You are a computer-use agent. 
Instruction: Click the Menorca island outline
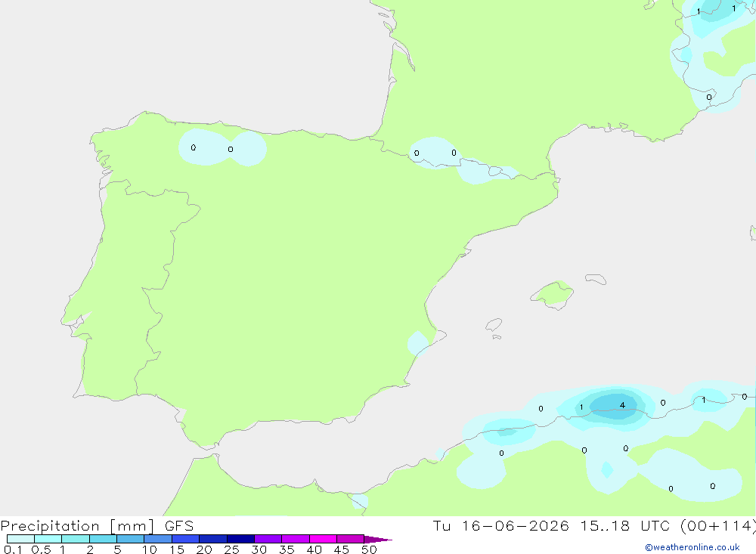click(x=596, y=279)
